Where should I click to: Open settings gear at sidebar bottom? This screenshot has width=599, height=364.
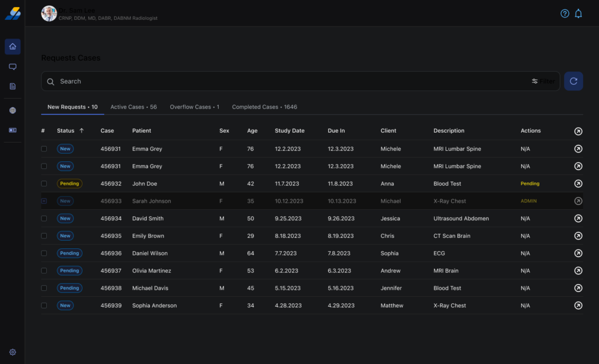[12, 352]
